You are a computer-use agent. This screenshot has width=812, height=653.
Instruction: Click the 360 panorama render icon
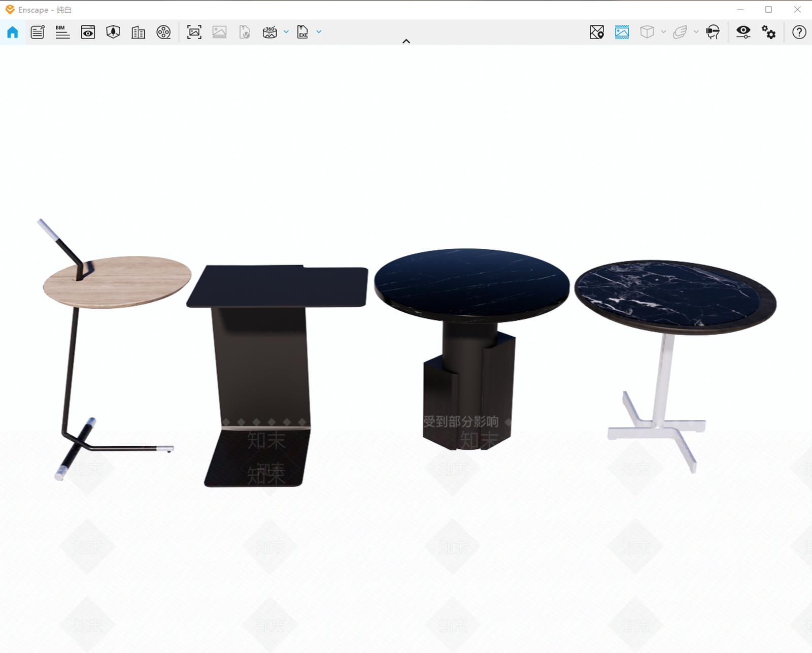pos(269,32)
